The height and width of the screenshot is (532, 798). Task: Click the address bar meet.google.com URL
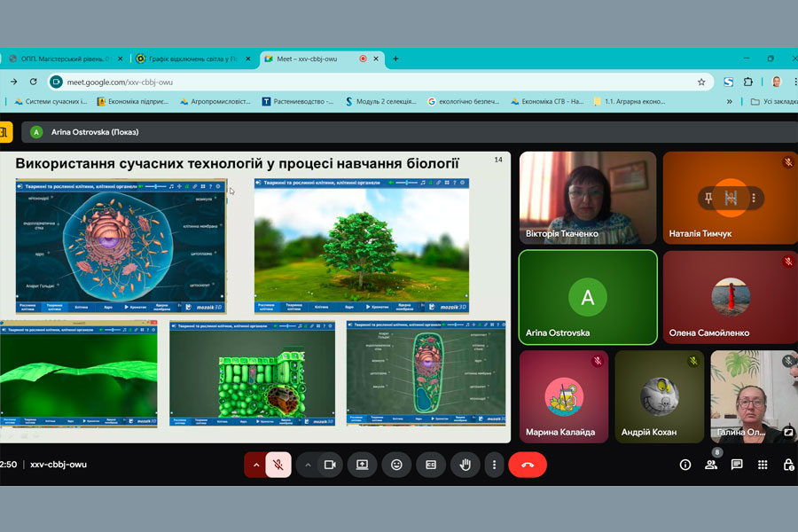(120, 82)
